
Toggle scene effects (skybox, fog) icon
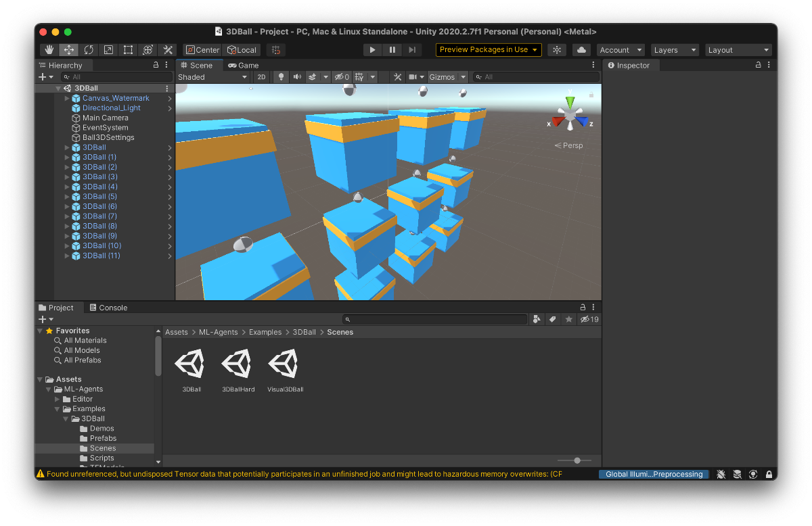313,77
